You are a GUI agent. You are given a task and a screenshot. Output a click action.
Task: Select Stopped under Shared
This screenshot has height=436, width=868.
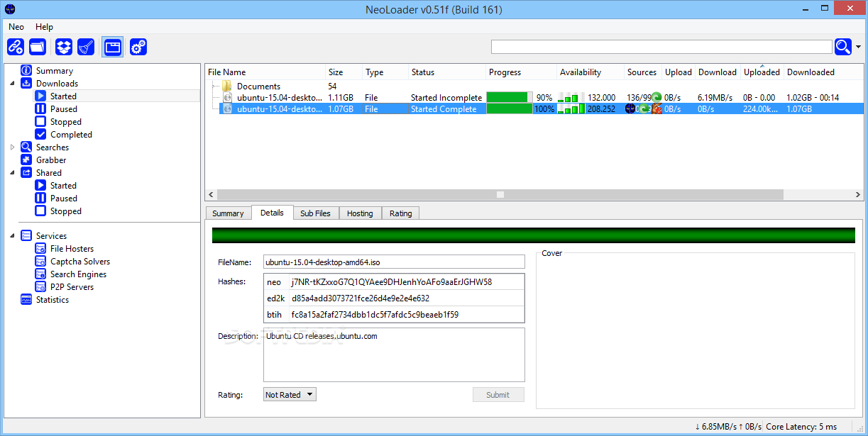pyautogui.click(x=66, y=211)
